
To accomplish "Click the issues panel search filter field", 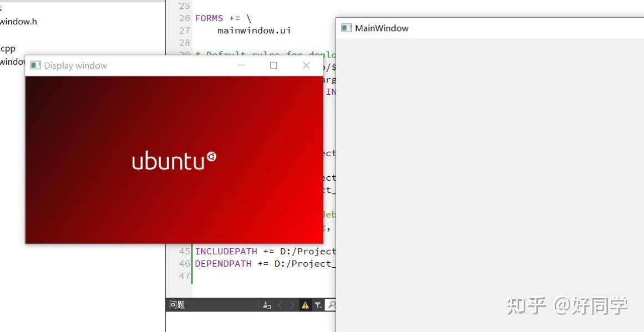I will click(x=331, y=305).
